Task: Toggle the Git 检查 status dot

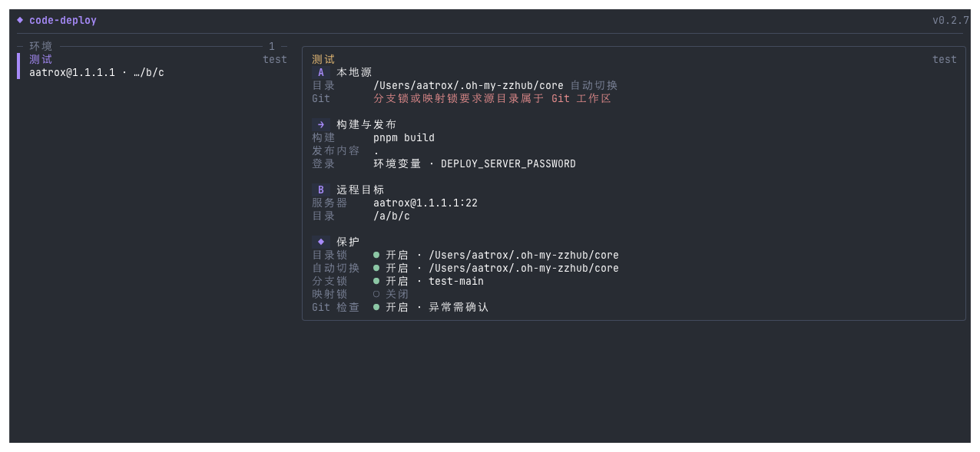Action: [376, 307]
